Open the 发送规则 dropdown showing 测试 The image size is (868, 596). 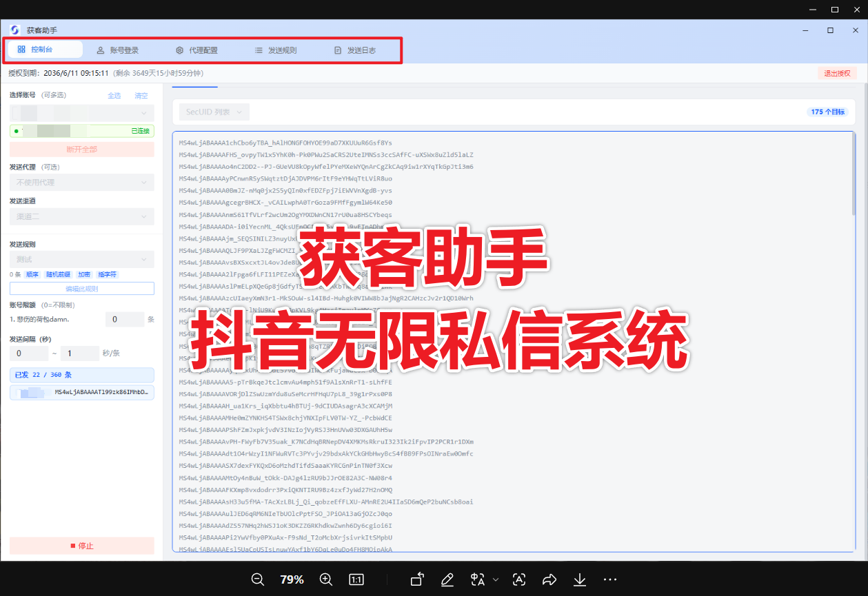tap(82, 260)
